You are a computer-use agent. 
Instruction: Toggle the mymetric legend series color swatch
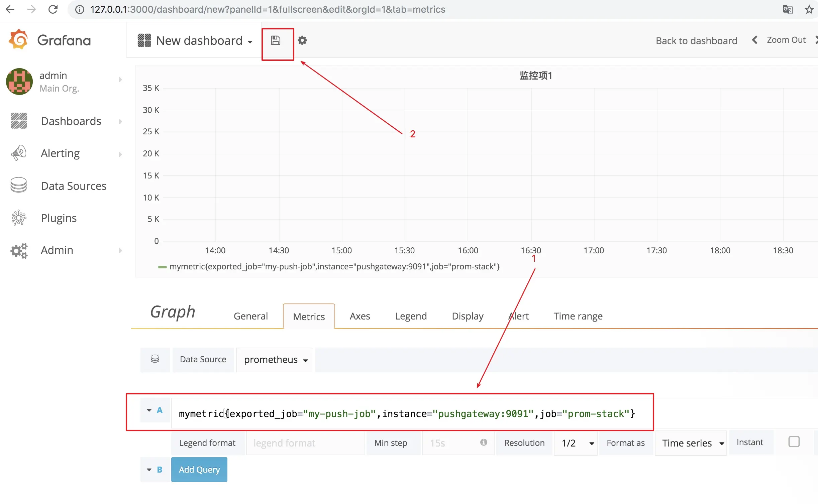[x=162, y=267]
